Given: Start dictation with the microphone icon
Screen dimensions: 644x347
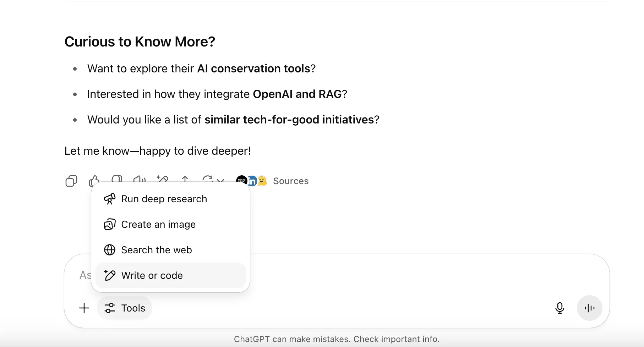Looking at the screenshot, I should pyautogui.click(x=560, y=308).
